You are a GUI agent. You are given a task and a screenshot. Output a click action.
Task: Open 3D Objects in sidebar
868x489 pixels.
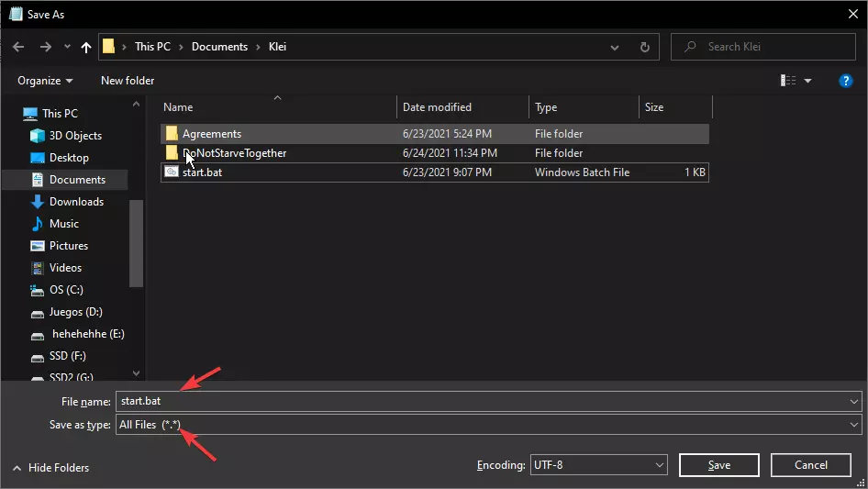(x=75, y=136)
